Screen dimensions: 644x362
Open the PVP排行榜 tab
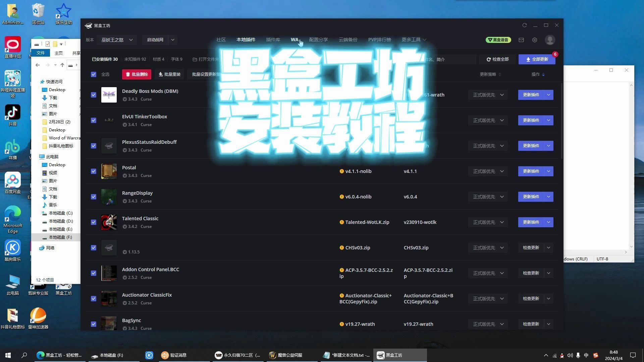(379, 40)
